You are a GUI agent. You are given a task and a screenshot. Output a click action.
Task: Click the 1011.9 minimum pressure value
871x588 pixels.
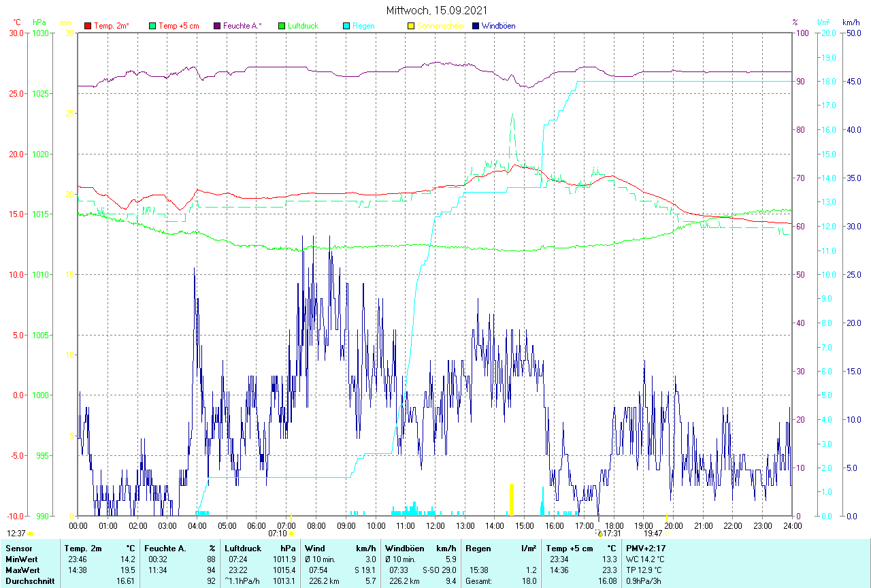pyautogui.click(x=284, y=559)
